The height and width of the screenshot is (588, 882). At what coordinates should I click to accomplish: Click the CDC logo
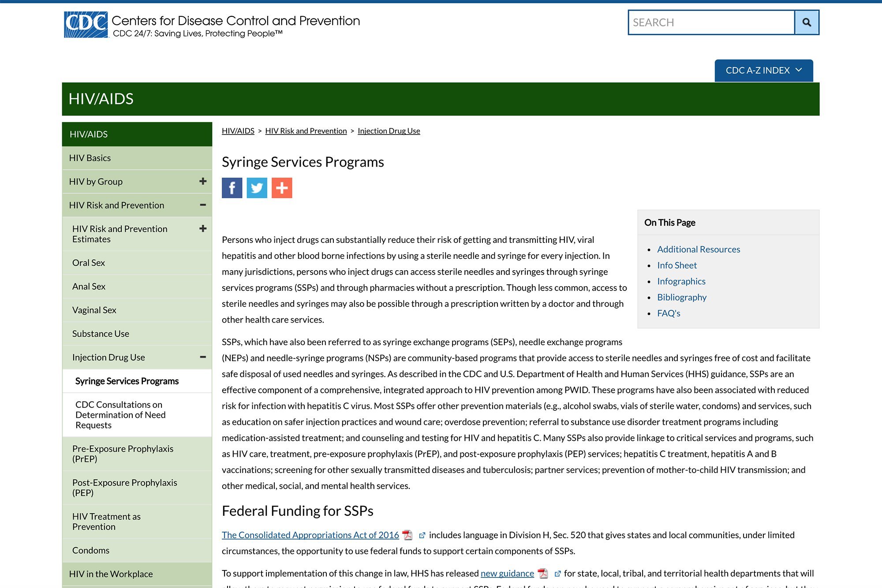click(x=86, y=24)
